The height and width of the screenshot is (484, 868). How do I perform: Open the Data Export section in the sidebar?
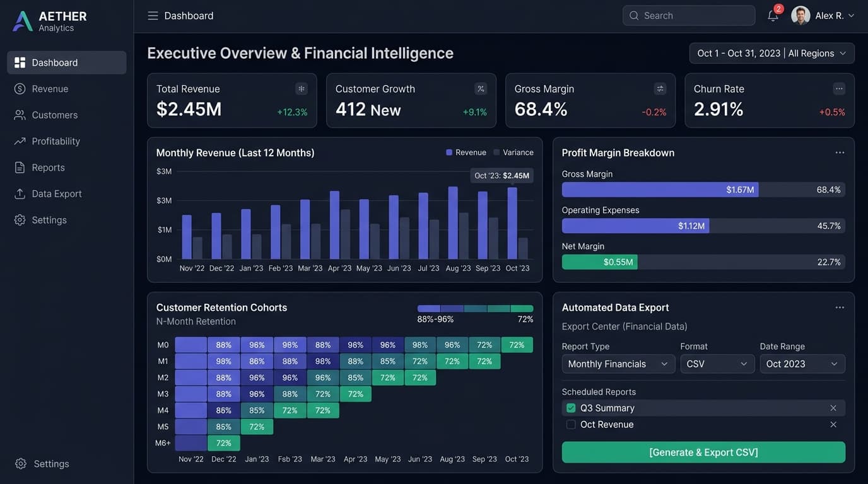pos(67,193)
